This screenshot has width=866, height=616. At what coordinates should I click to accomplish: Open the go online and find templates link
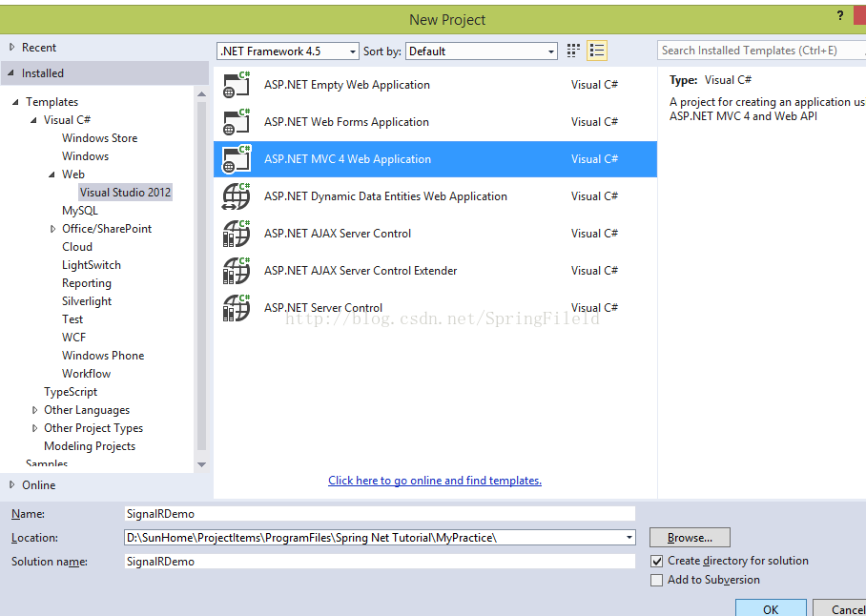click(435, 481)
